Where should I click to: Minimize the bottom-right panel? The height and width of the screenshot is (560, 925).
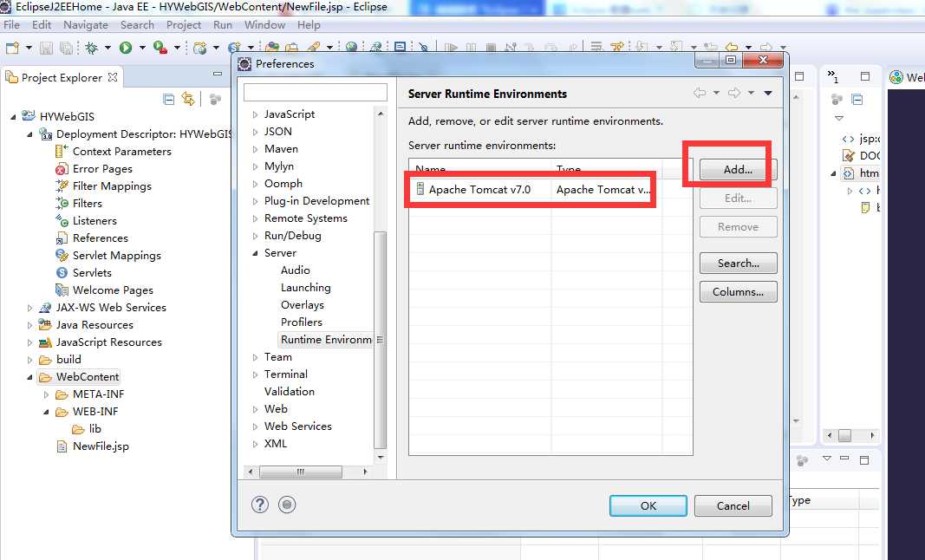coord(844,458)
